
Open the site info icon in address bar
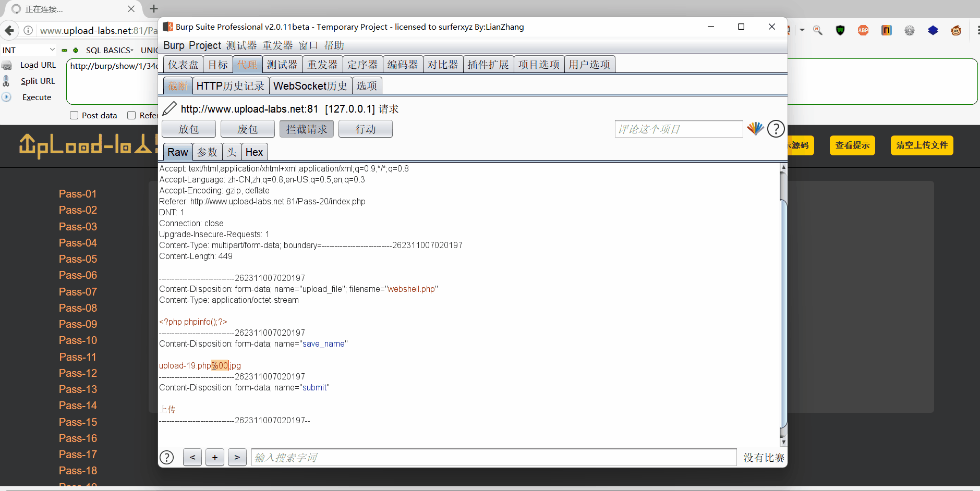[28, 30]
